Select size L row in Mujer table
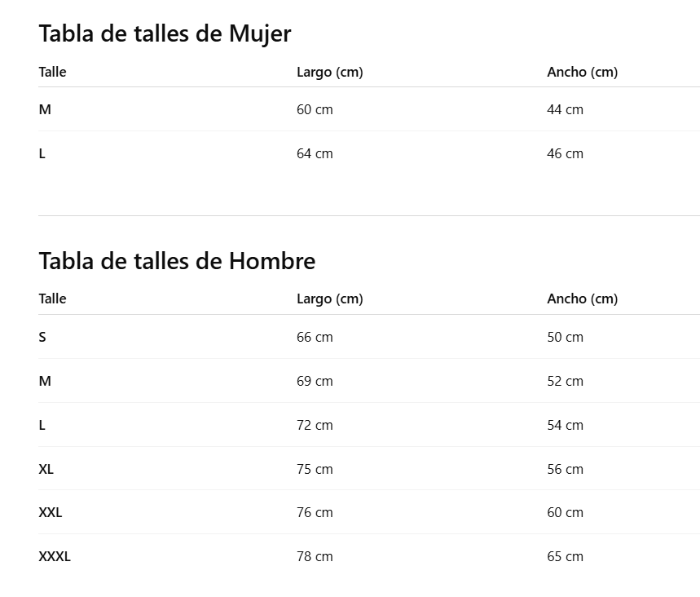Image resolution: width=700 pixels, height=597 pixels. tap(42, 153)
